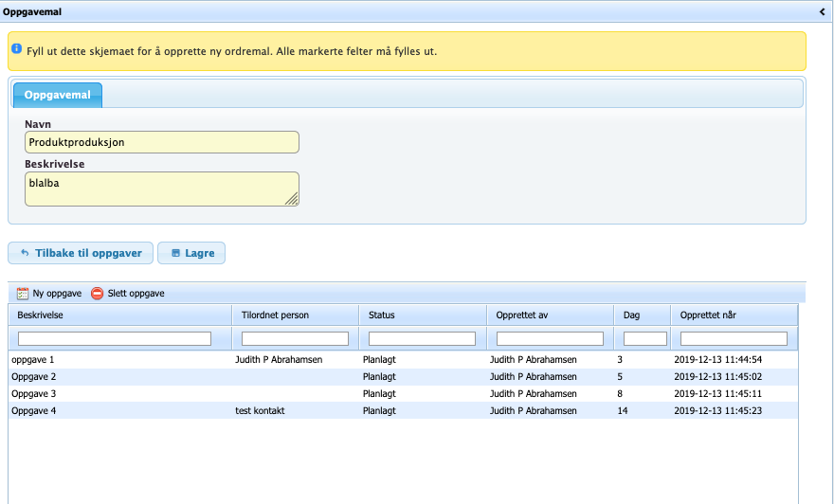Go back with Tilbake til oppgaver
This screenshot has width=834, height=504.
[80, 253]
